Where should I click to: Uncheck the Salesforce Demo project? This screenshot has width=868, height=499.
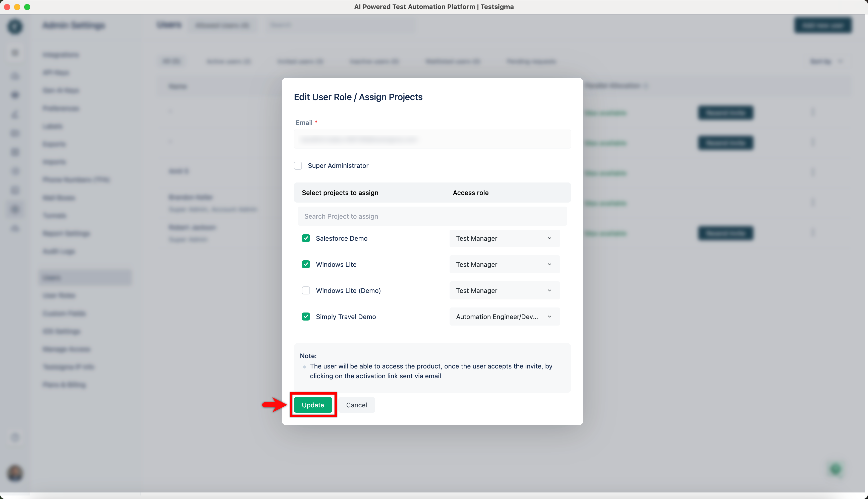(x=306, y=238)
